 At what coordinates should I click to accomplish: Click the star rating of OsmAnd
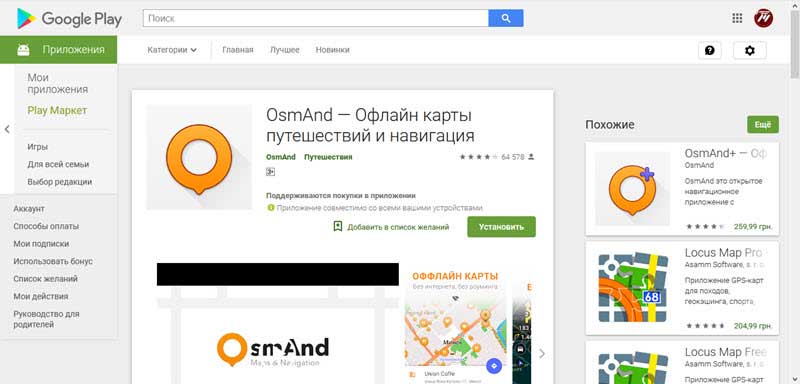point(479,157)
